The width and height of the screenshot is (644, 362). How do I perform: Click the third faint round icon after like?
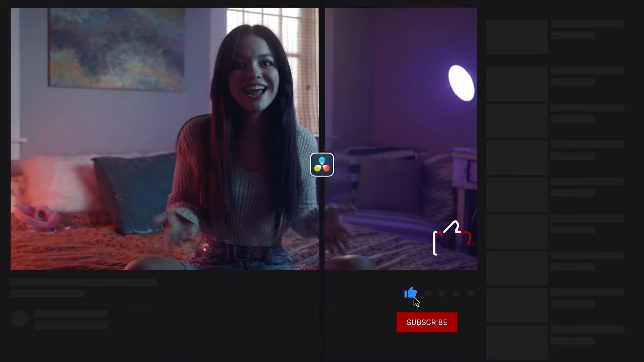(456, 294)
